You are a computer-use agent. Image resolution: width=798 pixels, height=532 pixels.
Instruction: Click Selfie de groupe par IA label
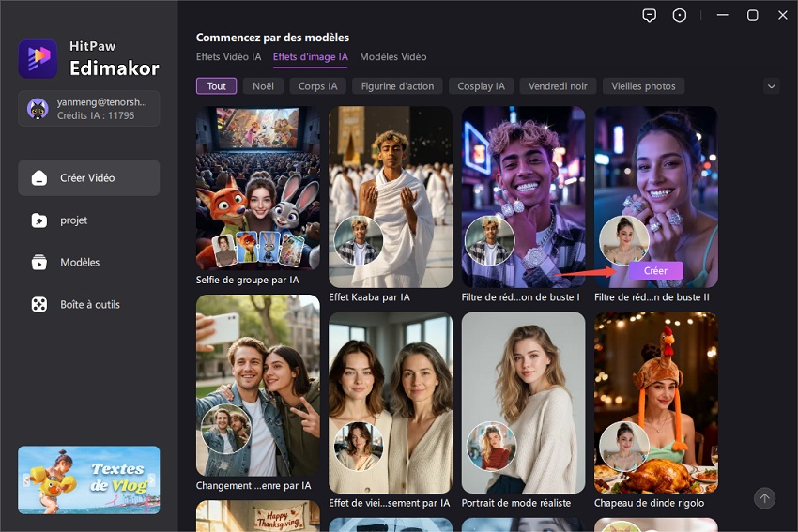pyautogui.click(x=247, y=280)
